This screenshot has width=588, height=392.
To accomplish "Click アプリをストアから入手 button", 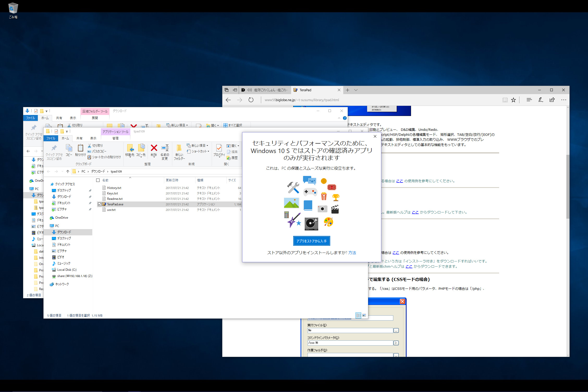I will tap(311, 241).
